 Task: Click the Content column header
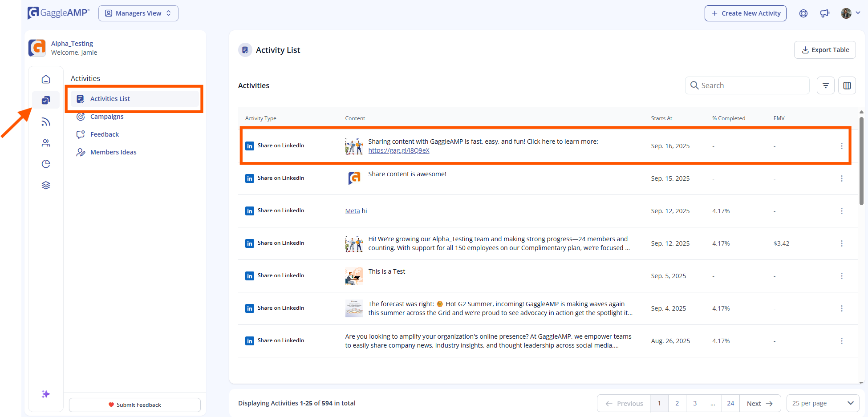point(355,118)
